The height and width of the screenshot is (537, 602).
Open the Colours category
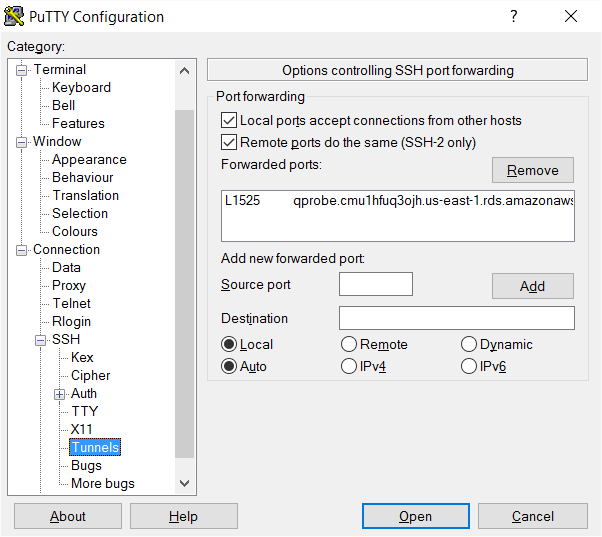coord(75,231)
